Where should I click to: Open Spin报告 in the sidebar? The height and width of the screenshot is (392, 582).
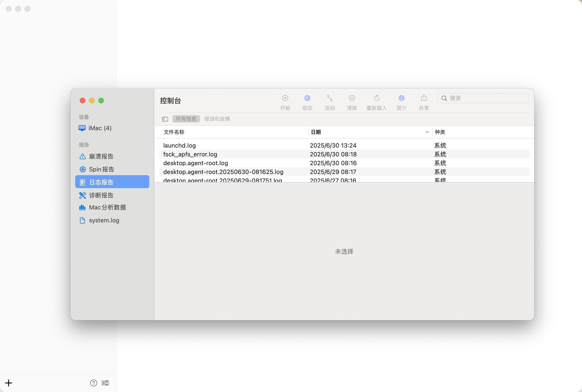click(112, 169)
